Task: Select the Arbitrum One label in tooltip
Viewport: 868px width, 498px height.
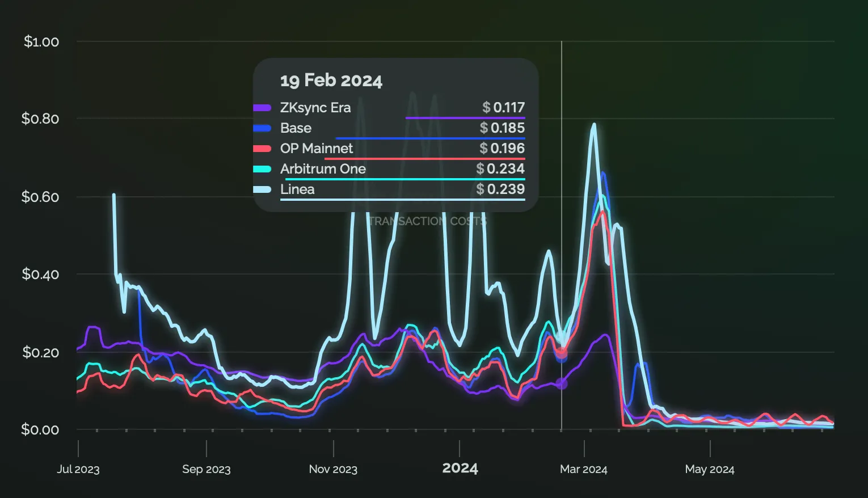Action: tap(323, 169)
